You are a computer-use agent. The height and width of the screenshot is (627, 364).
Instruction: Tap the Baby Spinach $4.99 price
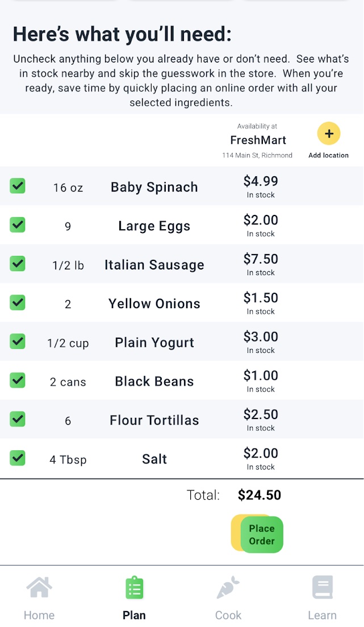point(261,181)
